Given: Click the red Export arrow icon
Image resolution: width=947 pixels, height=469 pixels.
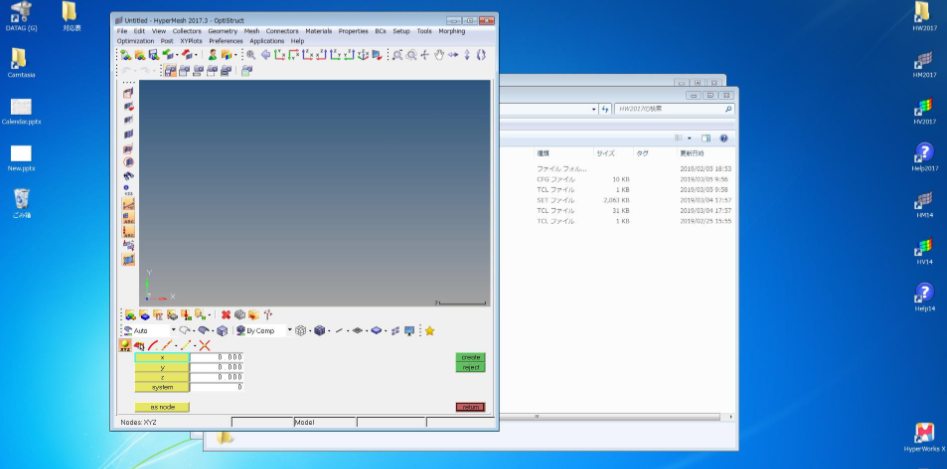Looking at the screenshot, I should click(187, 55).
